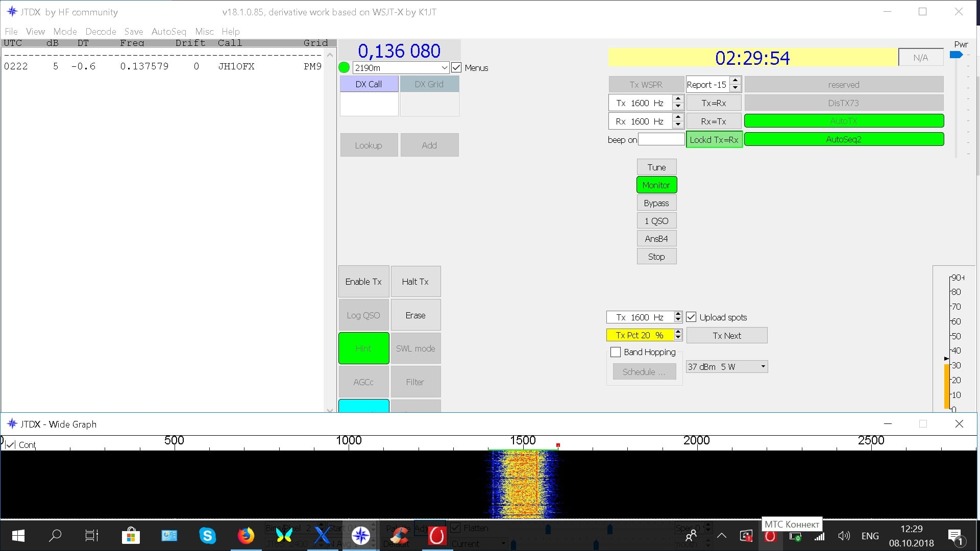Click the Tx=Rx button
The image size is (980, 551).
(x=714, y=103)
